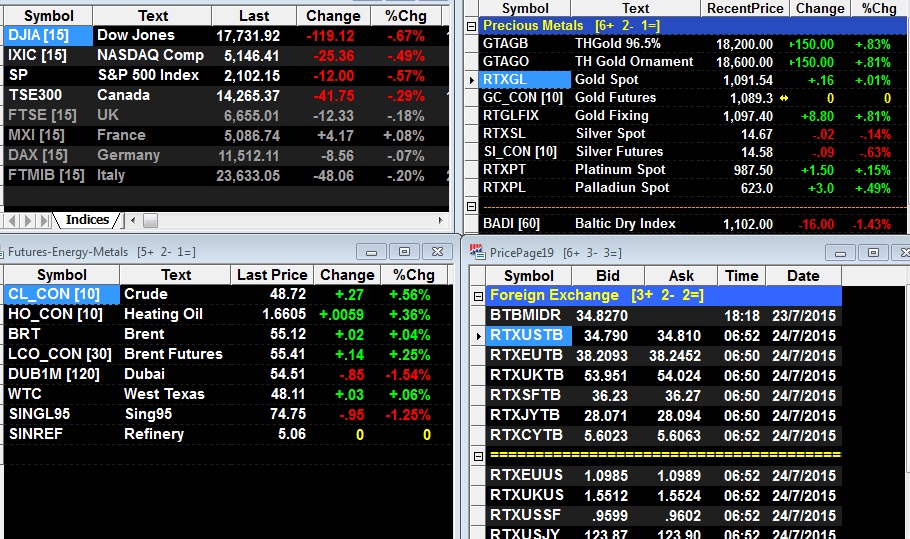910x539 pixels.
Task: Click the Indices horizontal scrollbar left arrow
Action: (x=133, y=220)
